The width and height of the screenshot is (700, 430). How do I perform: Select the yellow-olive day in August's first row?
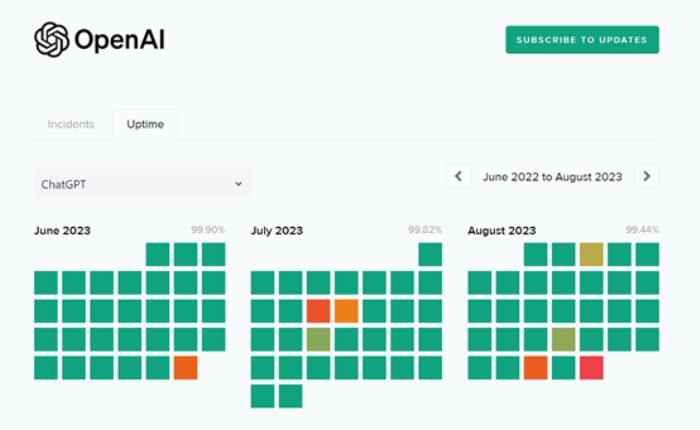tap(592, 255)
